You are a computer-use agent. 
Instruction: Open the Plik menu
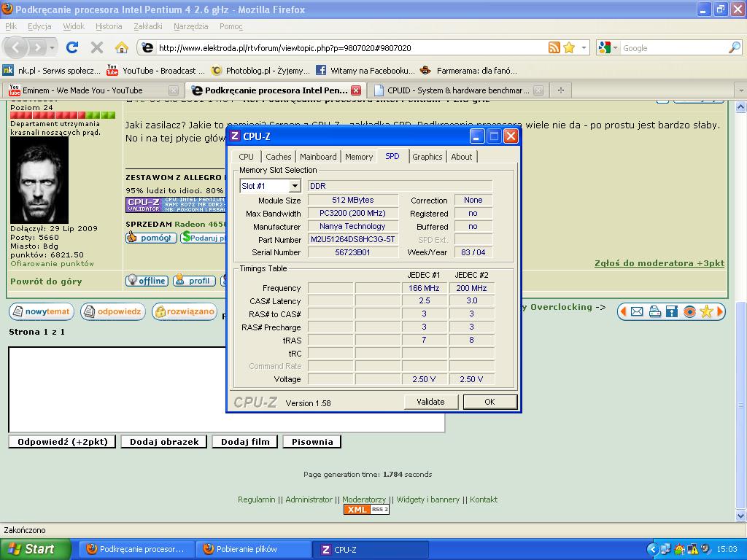coord(11,26)
